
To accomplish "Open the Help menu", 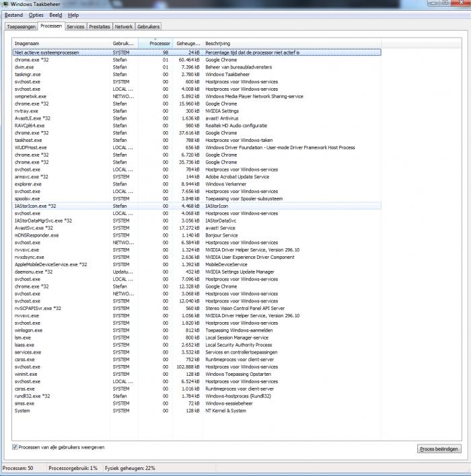I will [x=73, y=15].
